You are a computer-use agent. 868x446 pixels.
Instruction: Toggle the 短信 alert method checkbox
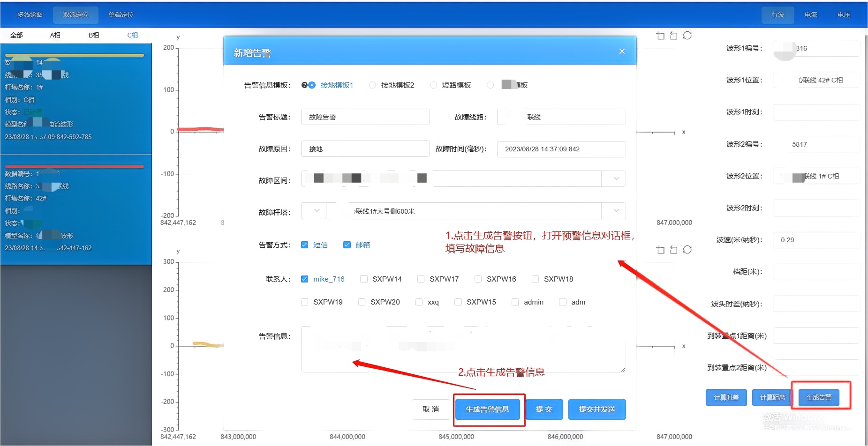(304, 245)
